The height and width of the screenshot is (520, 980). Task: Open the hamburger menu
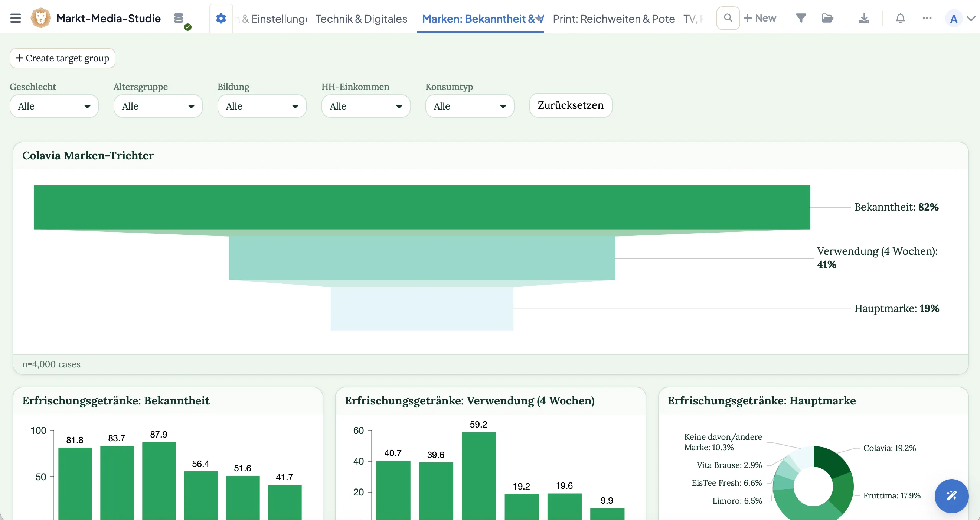pos(15,18)
